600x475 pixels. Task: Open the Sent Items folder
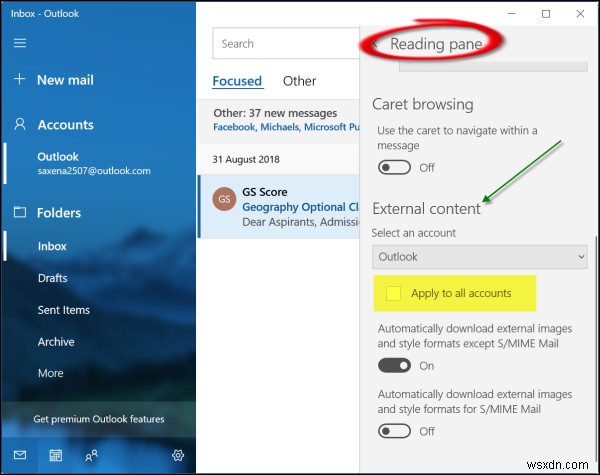(x=64, y=310)
